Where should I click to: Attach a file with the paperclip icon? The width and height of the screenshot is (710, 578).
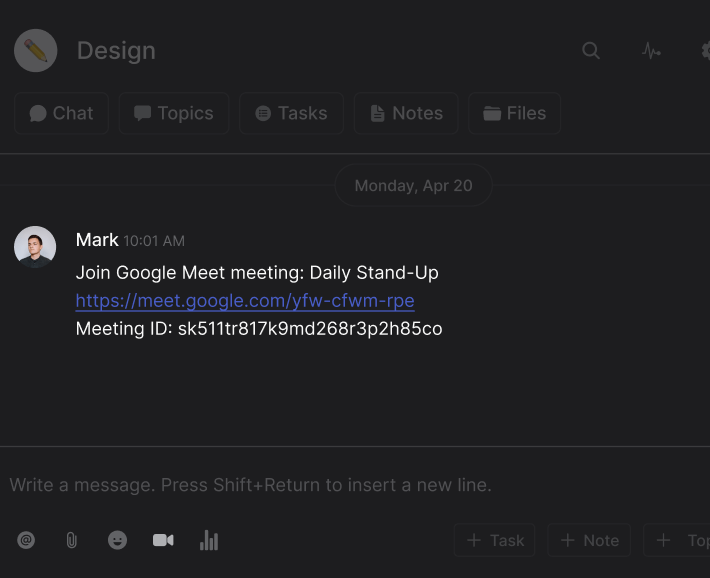(72, 540)
